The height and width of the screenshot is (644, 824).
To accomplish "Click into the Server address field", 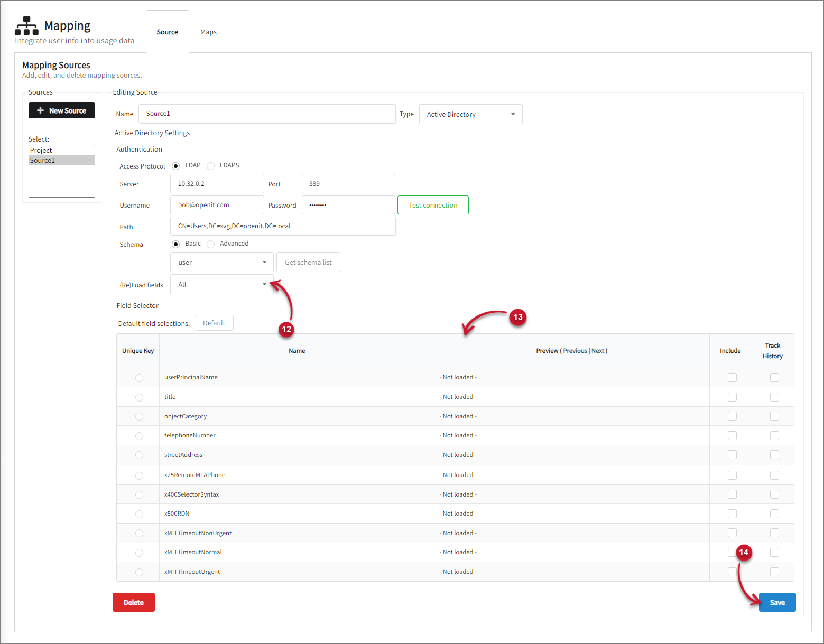I will (217, 184).
